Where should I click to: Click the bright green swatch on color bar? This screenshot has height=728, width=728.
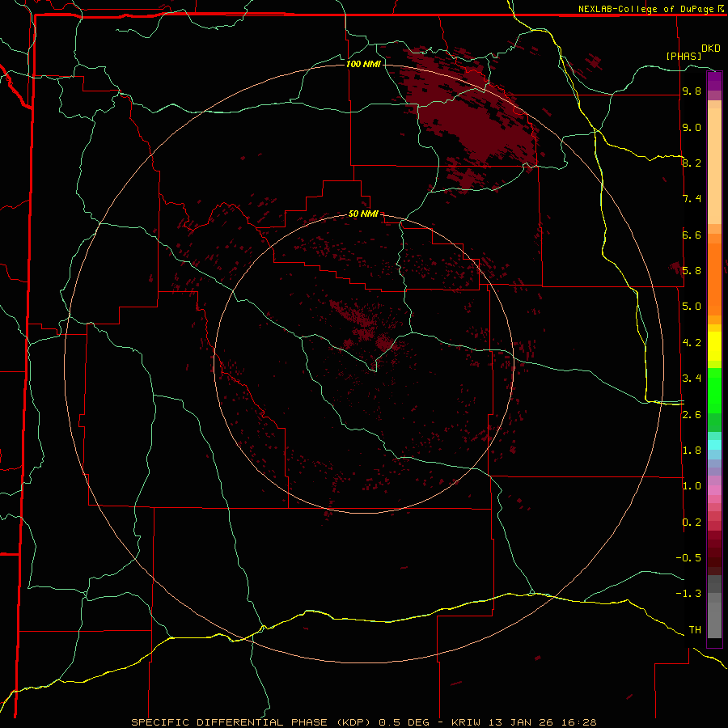point(714,391)
